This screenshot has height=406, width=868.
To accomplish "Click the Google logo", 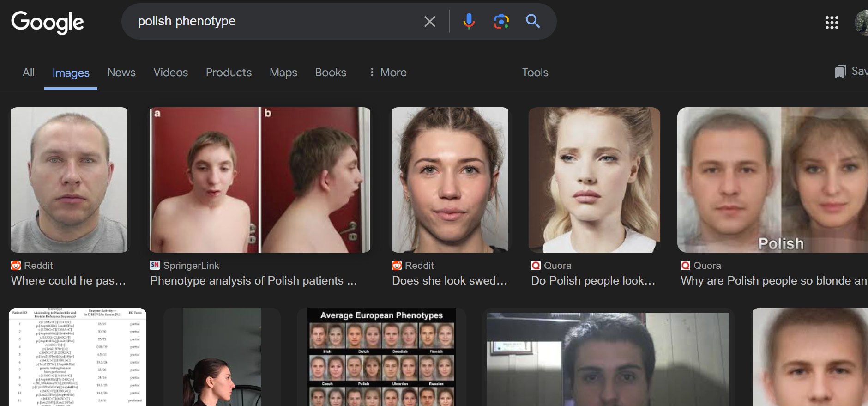I will tap(48, 22).
